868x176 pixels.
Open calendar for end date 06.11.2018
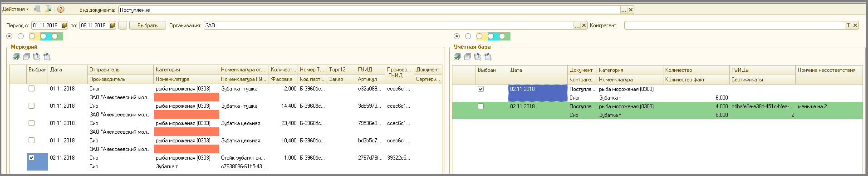113,25
